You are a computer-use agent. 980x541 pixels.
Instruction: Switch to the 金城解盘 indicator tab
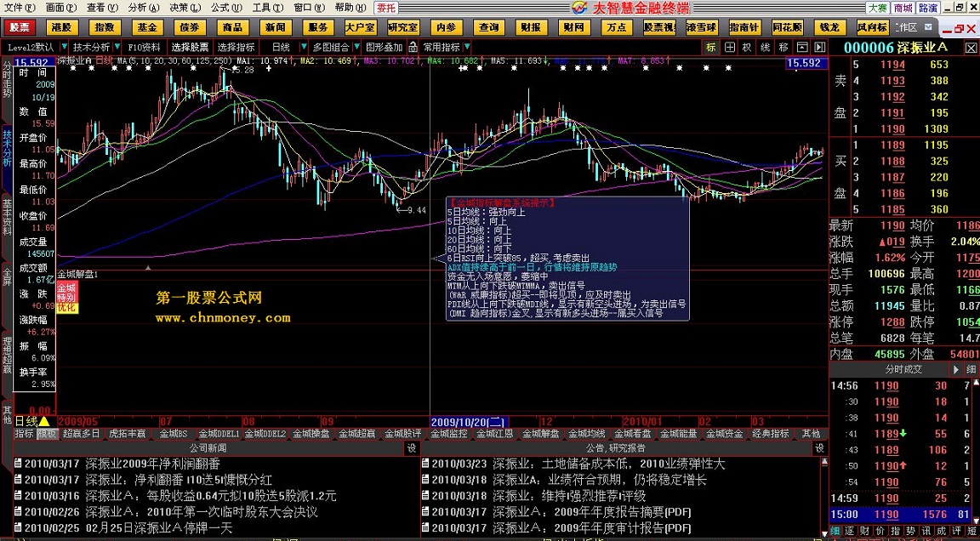[x=541, y=433]
